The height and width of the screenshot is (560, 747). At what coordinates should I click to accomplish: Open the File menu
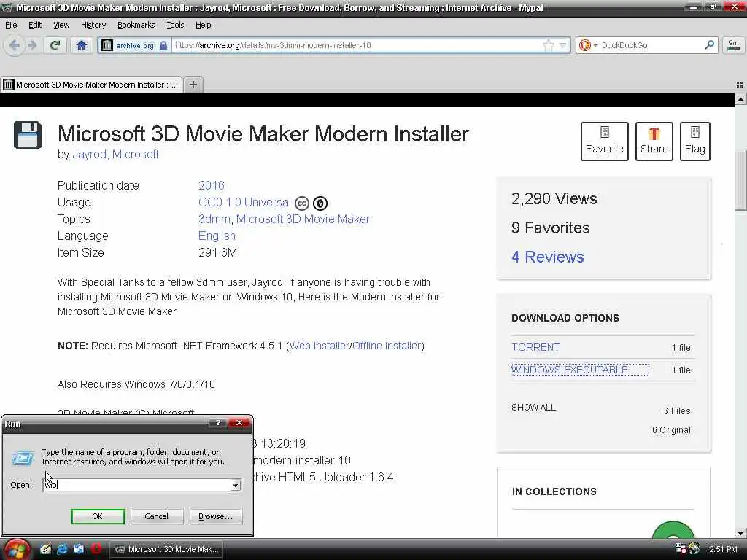click(11, 25)
